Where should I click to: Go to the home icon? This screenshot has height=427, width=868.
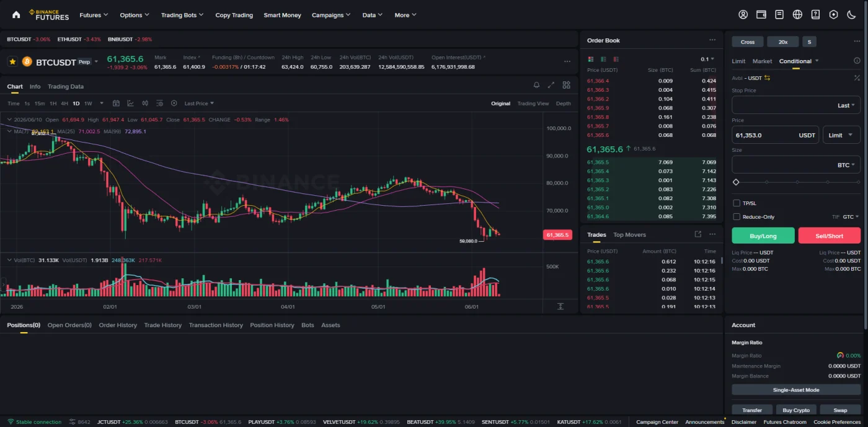click(16, 15)
